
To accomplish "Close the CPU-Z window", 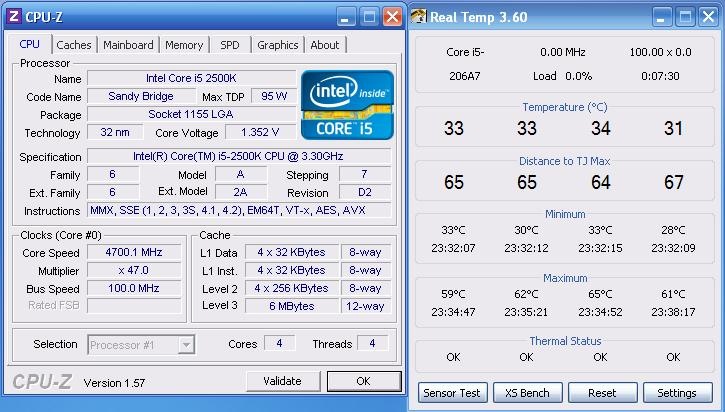I will click(x=393, y=17).
